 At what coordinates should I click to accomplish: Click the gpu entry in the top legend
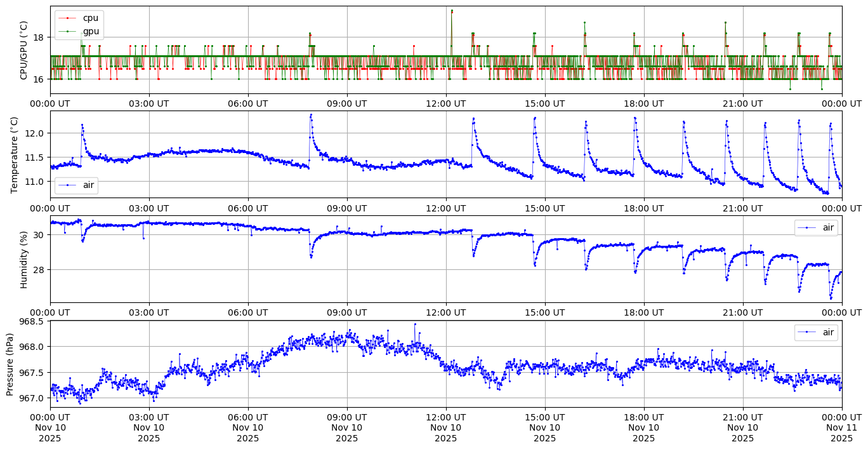90,30
